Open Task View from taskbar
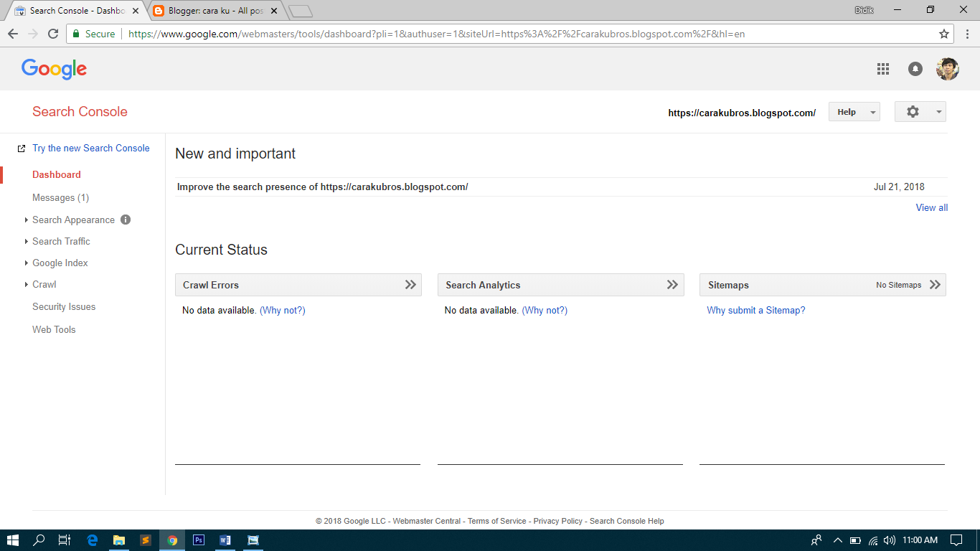Image resolution: width=980 pixels, height=551 pixels. (x=65, y=540)
